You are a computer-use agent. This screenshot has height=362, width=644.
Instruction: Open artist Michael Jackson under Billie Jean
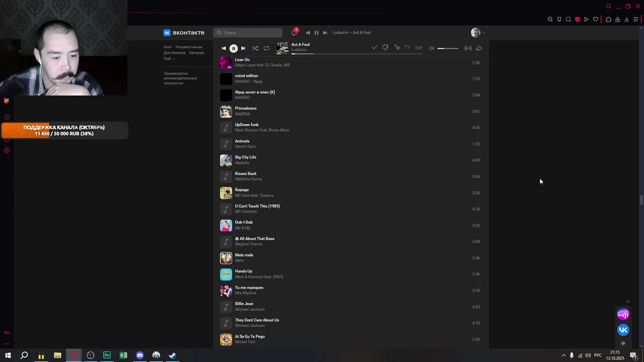coord(250,309)
